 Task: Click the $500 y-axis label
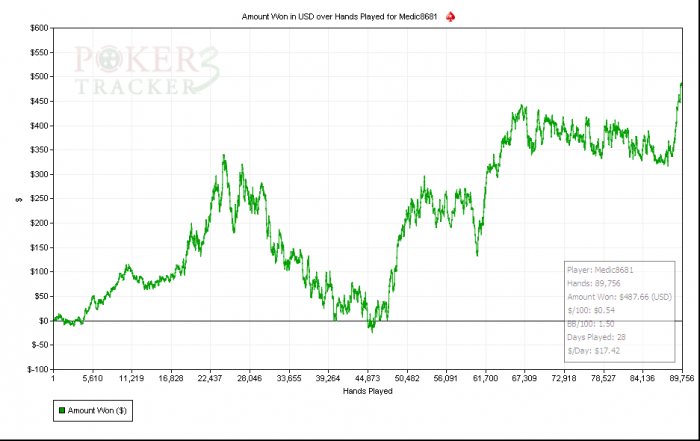pos(39,77)
